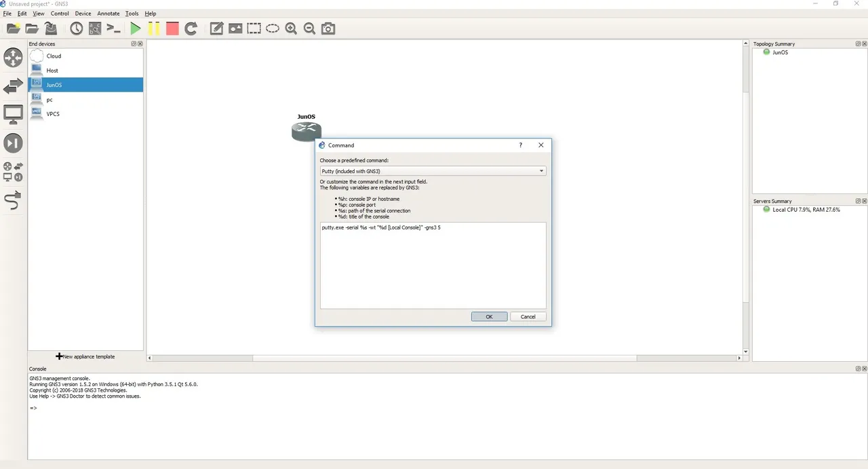
Task: Close the Servers Summary panel
Action: tap(864, 201)
